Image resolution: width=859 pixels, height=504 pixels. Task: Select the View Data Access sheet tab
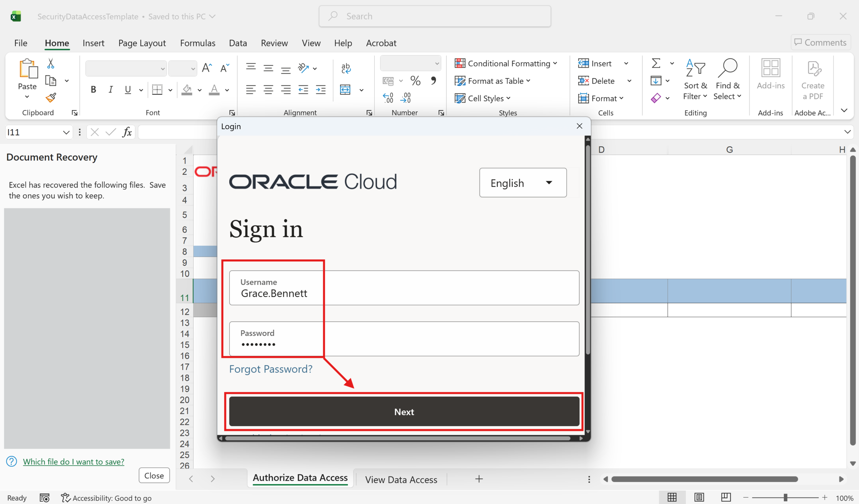[401, 480]
